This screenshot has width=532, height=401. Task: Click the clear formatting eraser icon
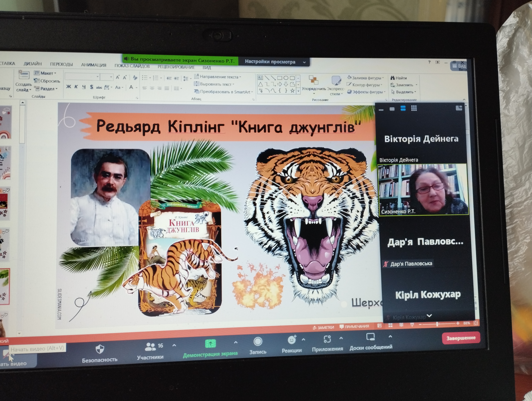[x=135, y=78]
